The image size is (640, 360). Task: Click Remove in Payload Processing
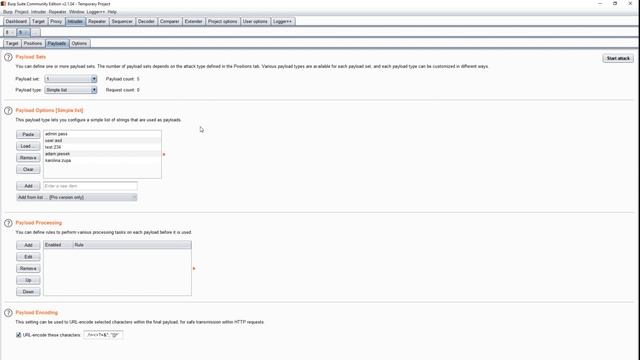28,269
